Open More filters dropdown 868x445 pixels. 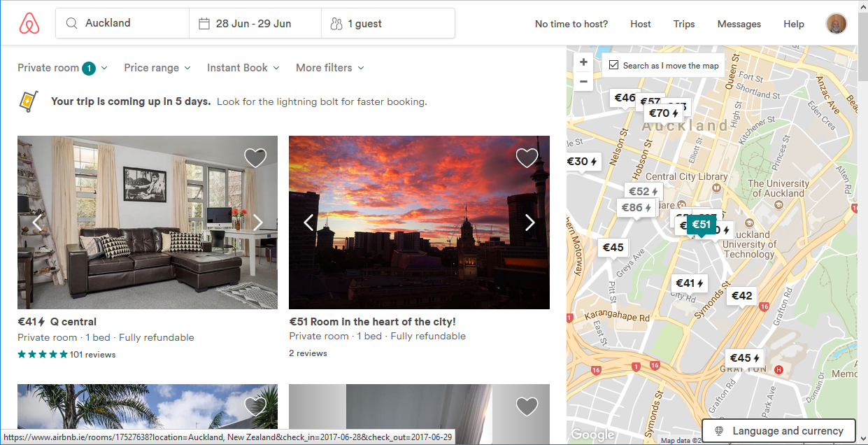point(329,68)
